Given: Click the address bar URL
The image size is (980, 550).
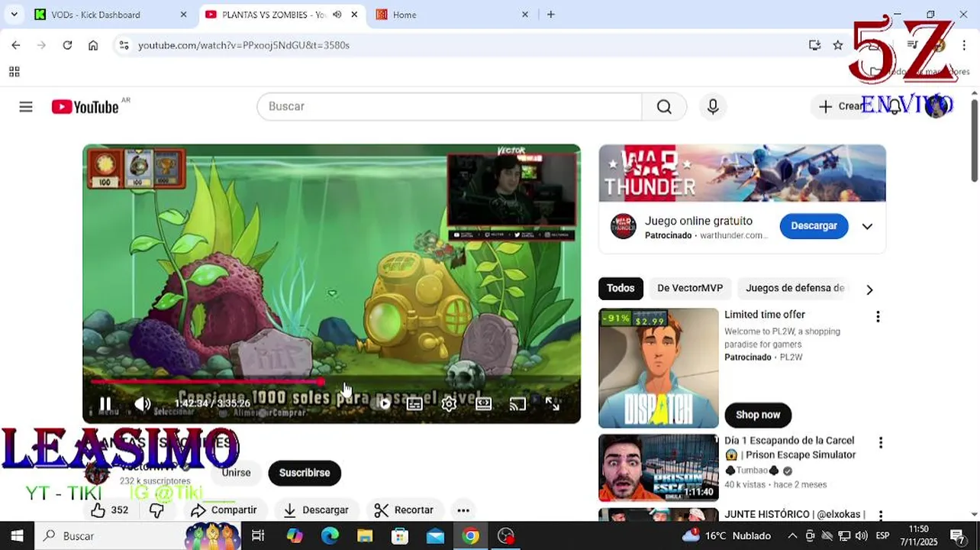Looking at the screenshot, I should (243, 45).
